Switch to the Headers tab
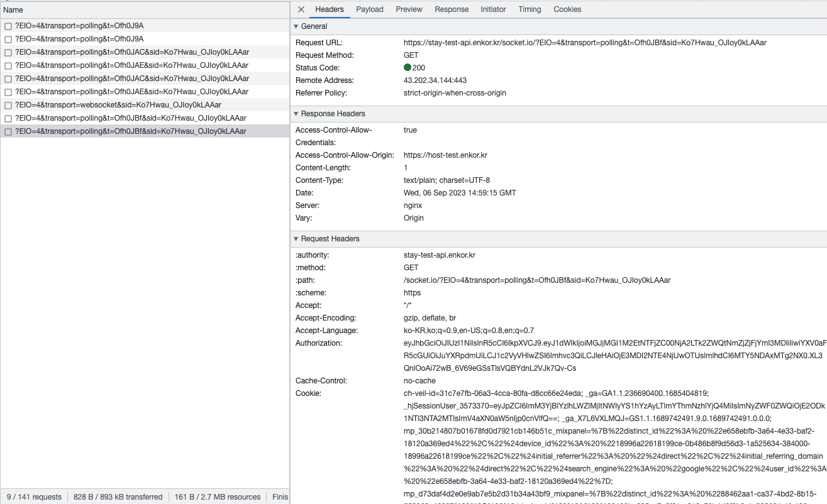The width and height of the screenshot is (827, 504). point(330,9)
